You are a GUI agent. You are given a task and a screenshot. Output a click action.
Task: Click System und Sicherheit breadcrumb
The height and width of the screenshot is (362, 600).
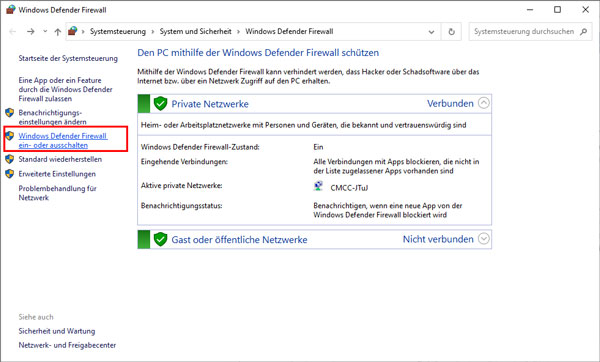click(x=196, y=31)
